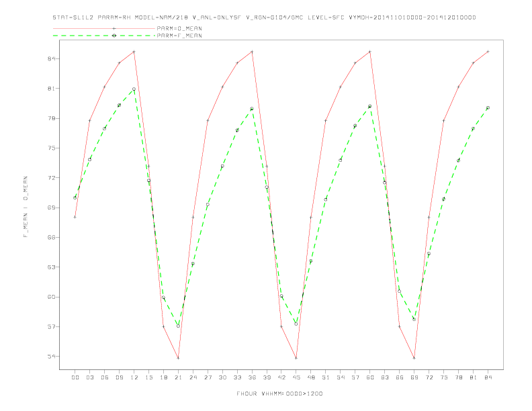Image resolution: width=532 pixels, height=411 pixels.
Task: Click y-axis tick label 66
Action: (52, 237)
